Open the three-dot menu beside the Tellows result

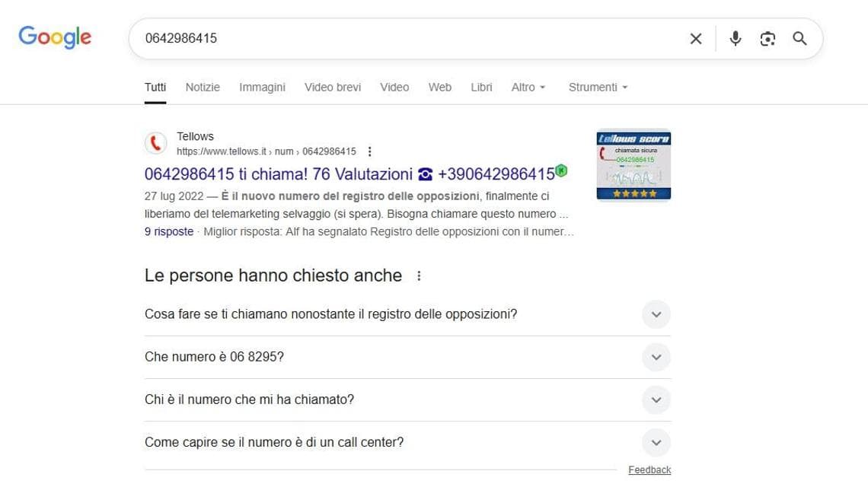pos(369,151)
